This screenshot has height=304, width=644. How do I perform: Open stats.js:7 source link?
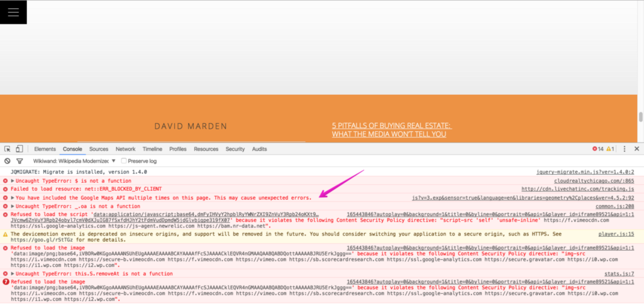[619, 274]
